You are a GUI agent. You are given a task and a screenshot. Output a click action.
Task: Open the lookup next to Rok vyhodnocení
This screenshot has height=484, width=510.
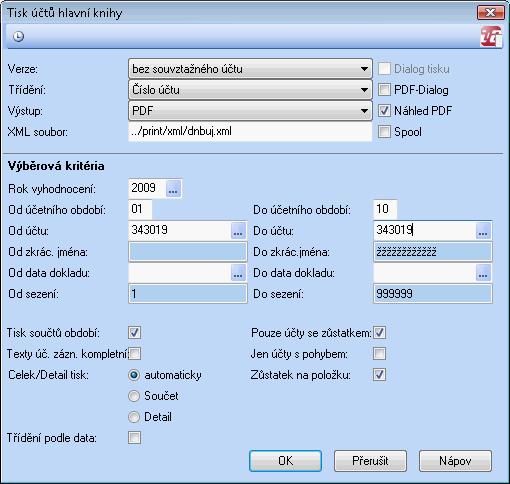click(173, 189)
